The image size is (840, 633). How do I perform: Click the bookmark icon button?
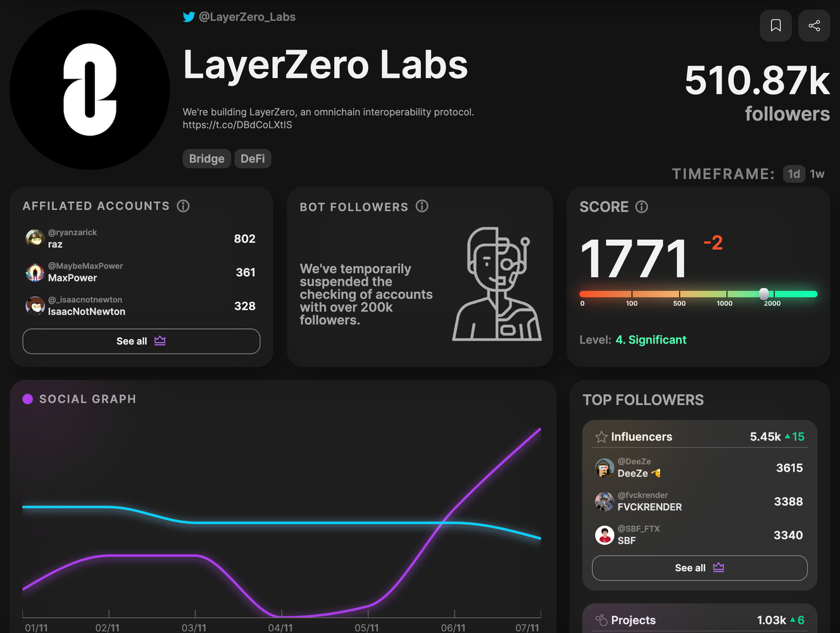775,25
